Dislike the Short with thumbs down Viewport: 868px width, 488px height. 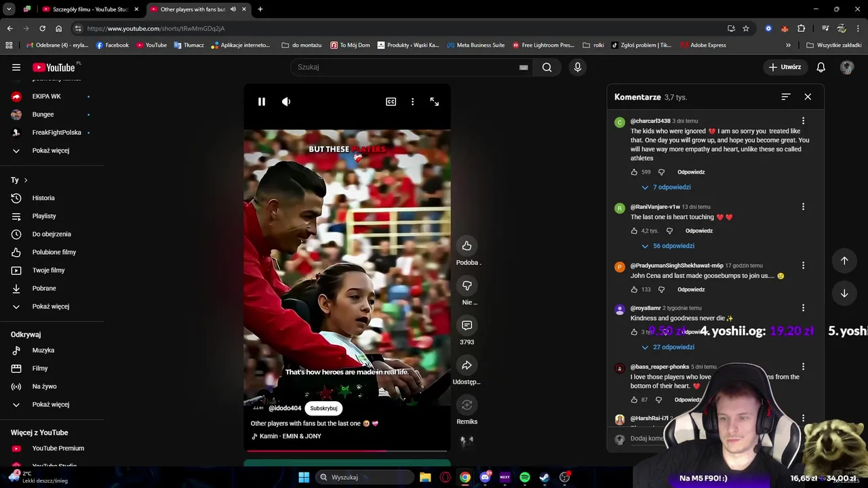[467, 285]
